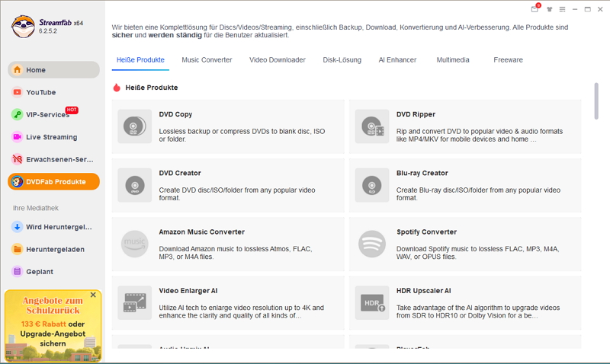Switch to Music Converter tab
The width and height of the screenshot is (610, 364).
207,60
